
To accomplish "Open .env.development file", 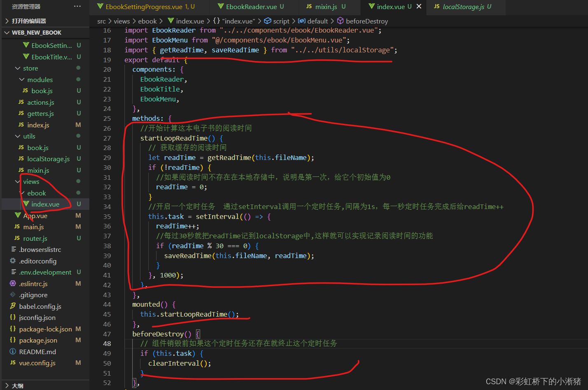I will (x=45, y=273).
